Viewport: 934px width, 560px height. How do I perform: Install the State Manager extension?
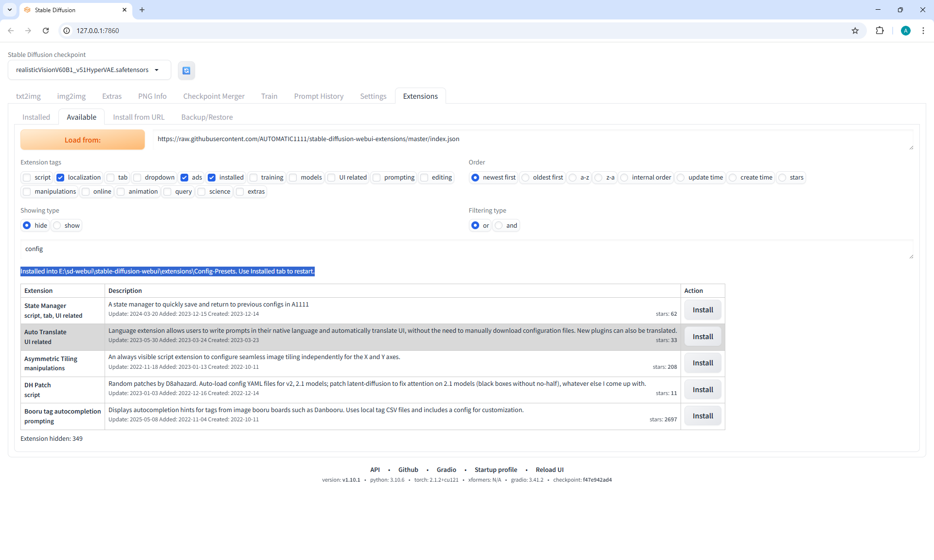pyautogui.click(x=702, y=310)
